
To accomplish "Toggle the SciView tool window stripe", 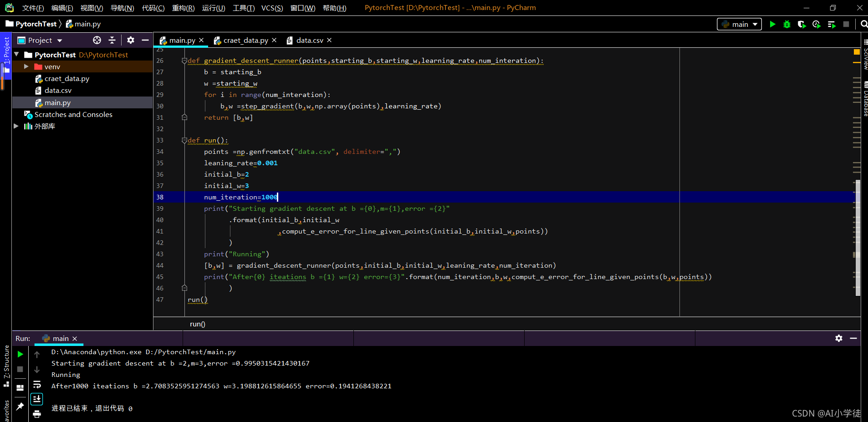I will [x=865, y=55].
